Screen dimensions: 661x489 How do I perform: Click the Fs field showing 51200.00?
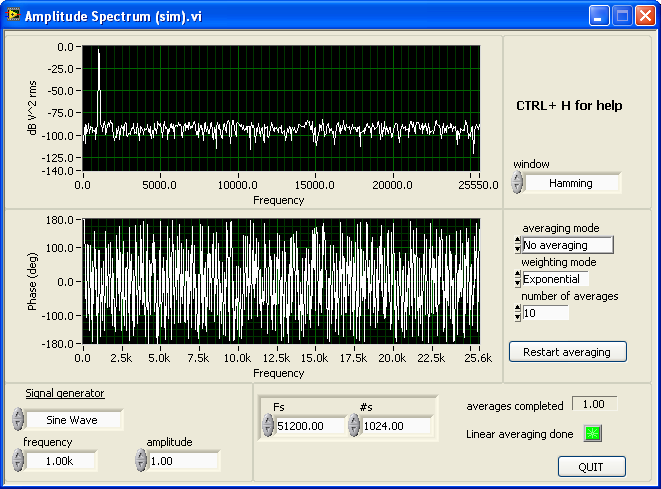coord(310,426)
